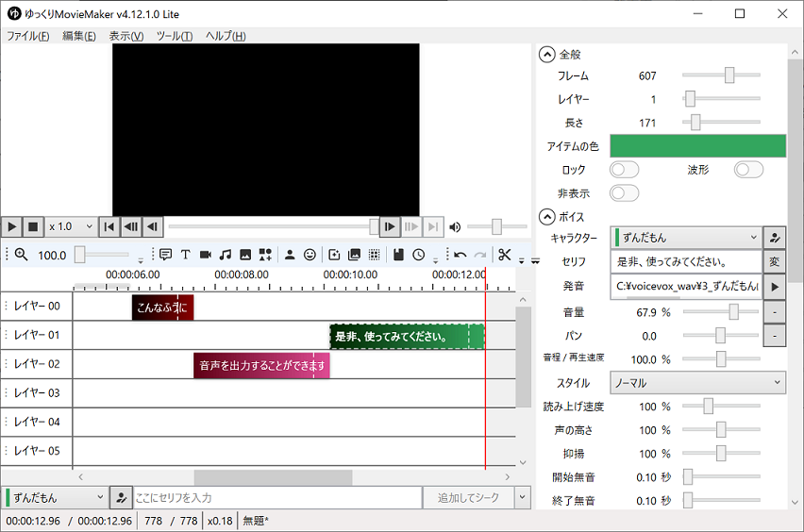Click the stop playback button
Screen dimensions: 804x532
click(x=33, y=226)
